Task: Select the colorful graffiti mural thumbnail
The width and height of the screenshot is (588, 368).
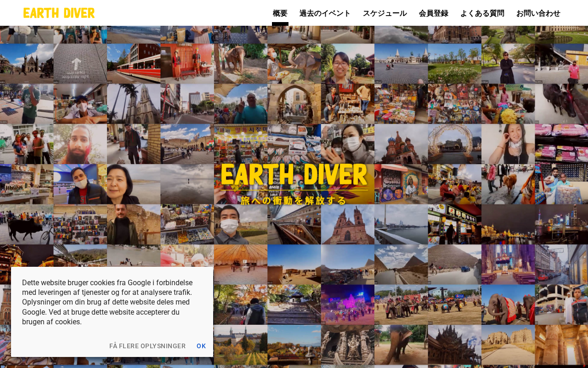Action: point(401,184)
